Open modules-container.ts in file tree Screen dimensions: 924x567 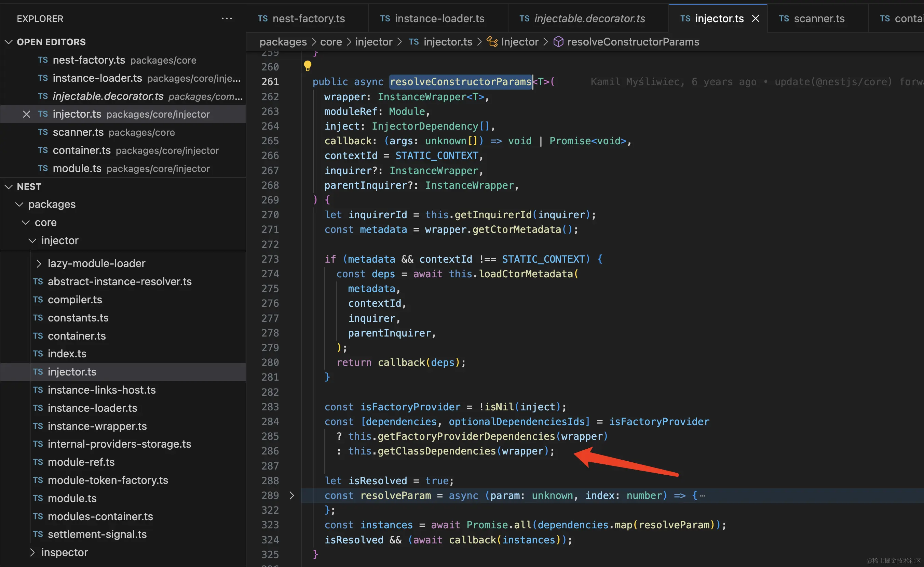123,516
